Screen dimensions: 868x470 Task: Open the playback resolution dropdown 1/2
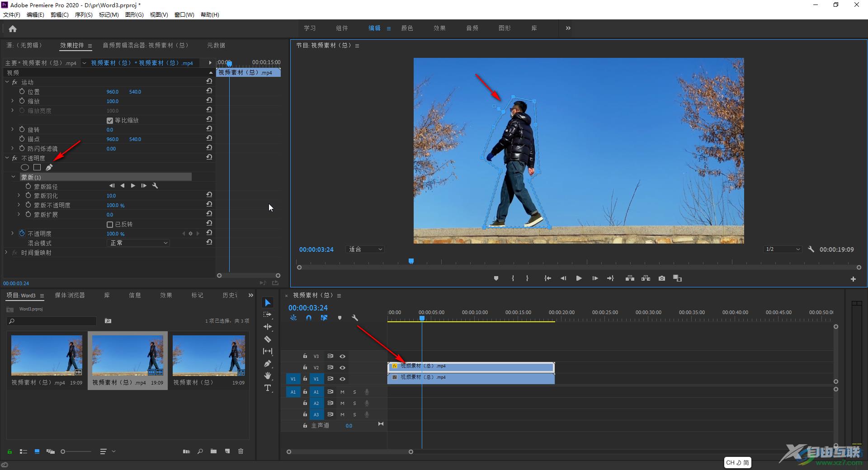[783, 249]
